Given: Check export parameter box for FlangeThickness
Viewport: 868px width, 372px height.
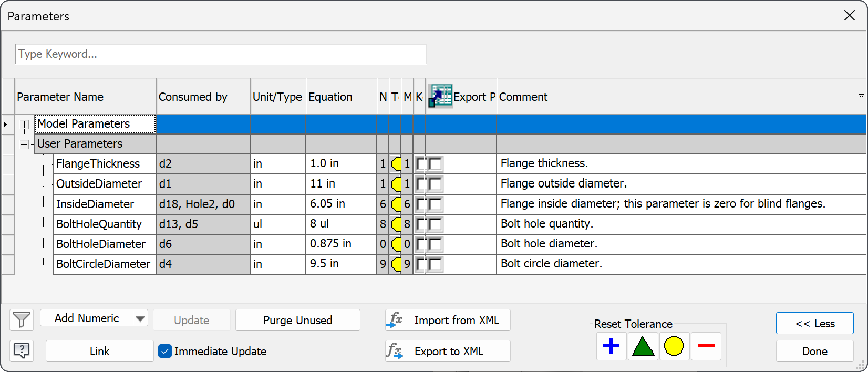Looking at the screenshot, I should click(x=436, y=164).
